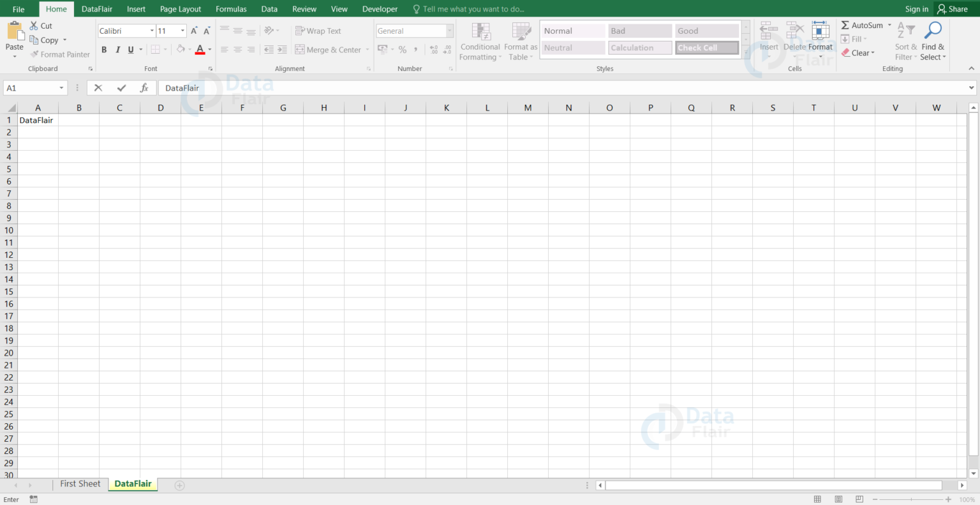Open Format as Table gallery

click(521, 41)
